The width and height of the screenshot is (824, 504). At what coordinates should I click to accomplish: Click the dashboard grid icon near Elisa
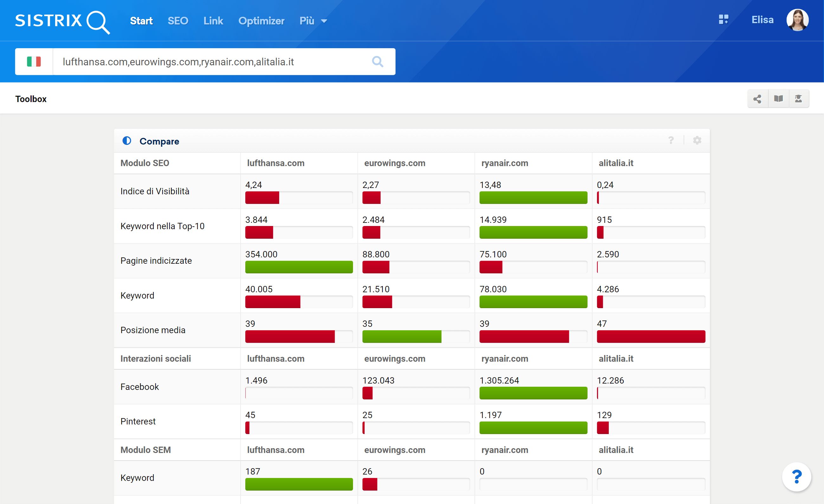[x=723, y=19]
